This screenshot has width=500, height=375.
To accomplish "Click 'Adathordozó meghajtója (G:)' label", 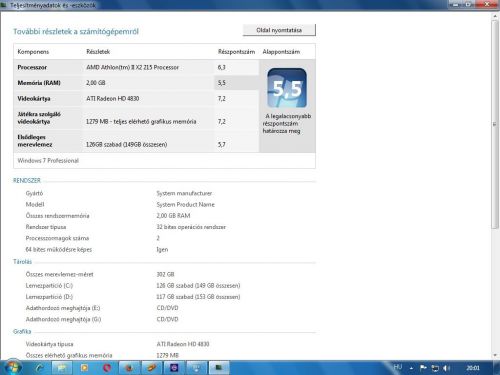I will pos(63,319).
